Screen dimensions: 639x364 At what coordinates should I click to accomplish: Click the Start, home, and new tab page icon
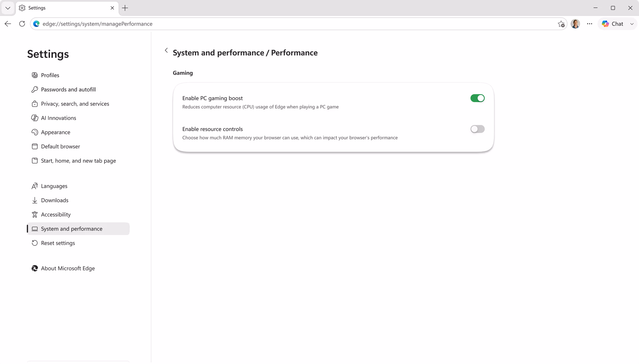pyautogui.click(x=35, y=161)
